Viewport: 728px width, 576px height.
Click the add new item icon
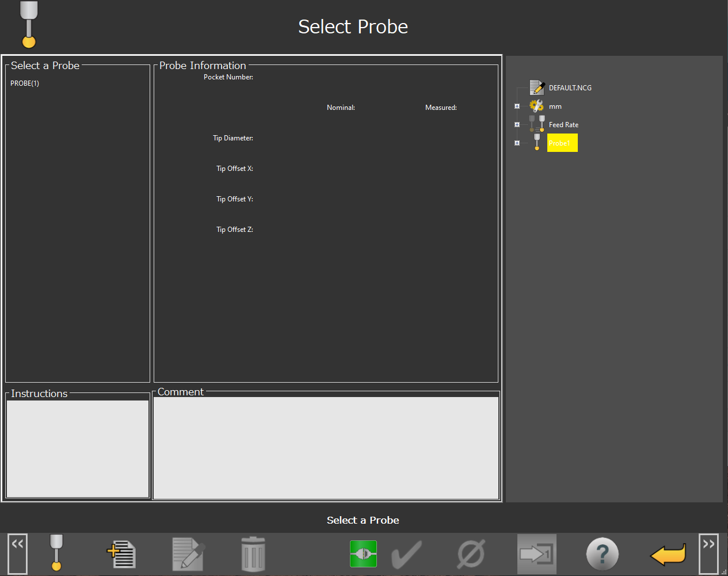pyautogui.click(x=121, y=554)
